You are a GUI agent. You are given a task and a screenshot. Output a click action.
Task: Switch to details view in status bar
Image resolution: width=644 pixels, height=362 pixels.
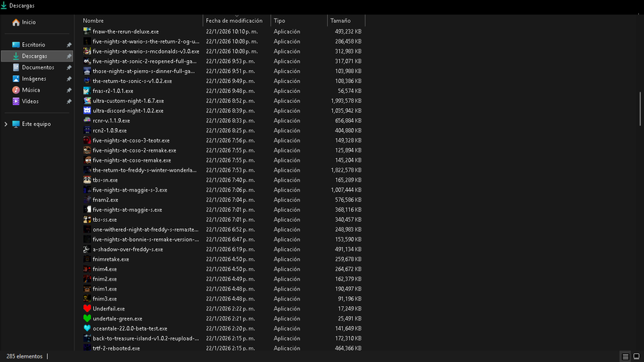pos(625,356)
